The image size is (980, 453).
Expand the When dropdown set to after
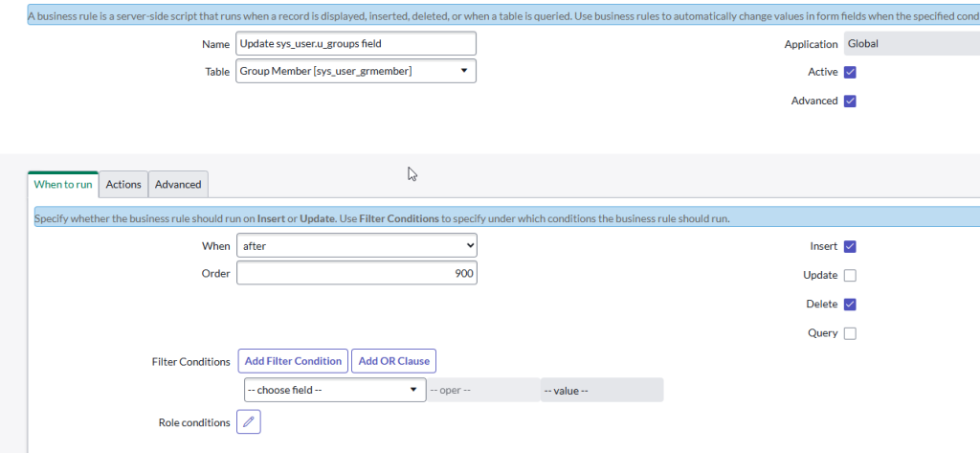pos(355,246)
